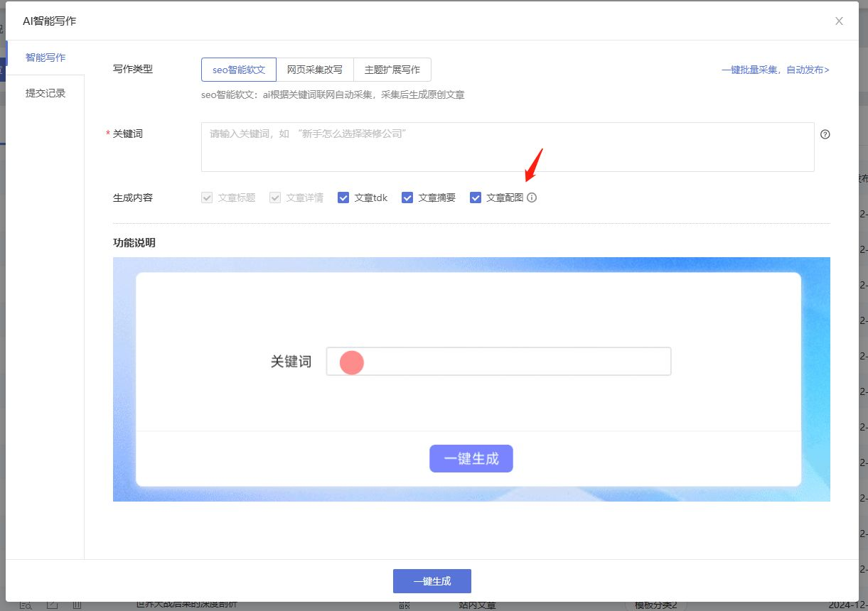Image resolution: width=868 pixels, height=611 pixels.
Task: Uncheck the 文章tdk checkbox
Action: pyautogui.click(x=343, y=198)
